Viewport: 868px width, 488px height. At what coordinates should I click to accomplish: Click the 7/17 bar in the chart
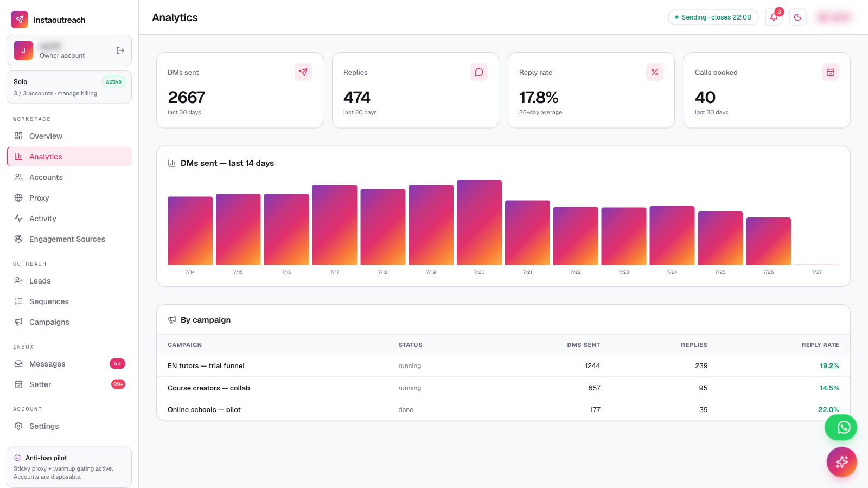pos(335,225)
